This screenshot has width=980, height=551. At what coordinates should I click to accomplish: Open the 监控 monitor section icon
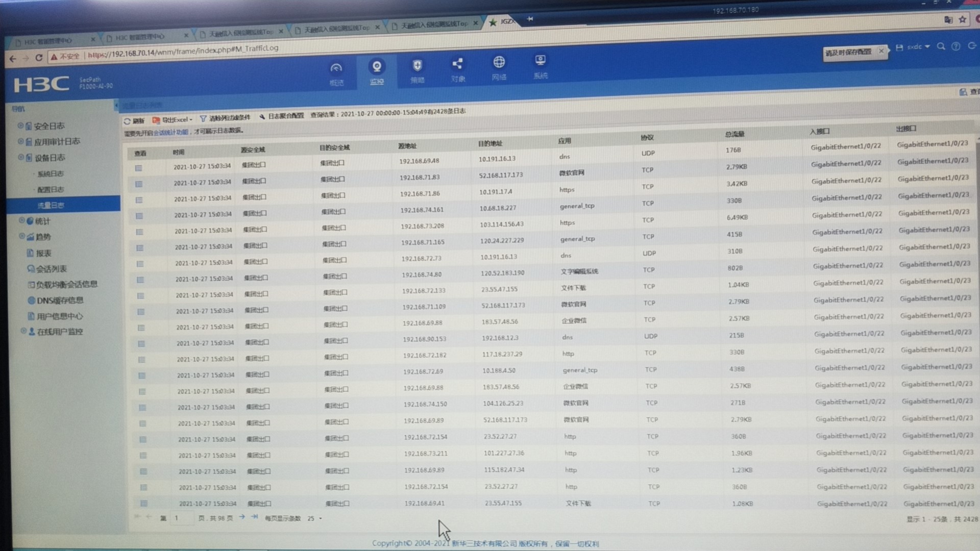[377, 67]
